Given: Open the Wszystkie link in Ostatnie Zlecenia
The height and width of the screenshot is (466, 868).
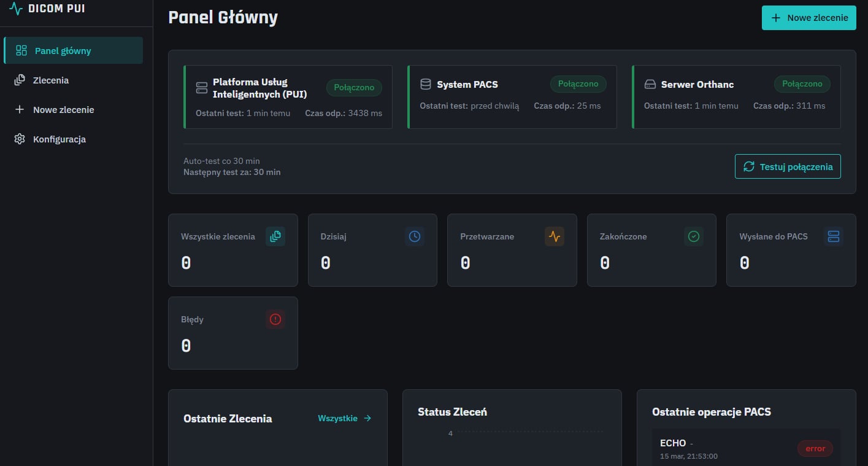Looking at the screenshot, I should (x=345, y=418).
